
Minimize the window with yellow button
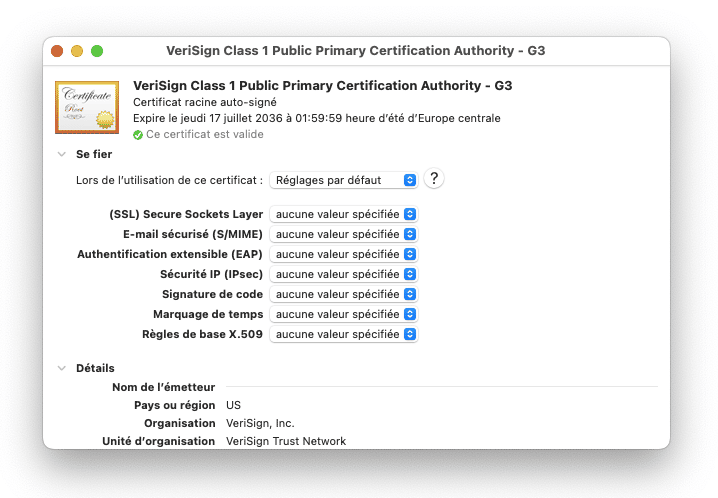(77, 51)
